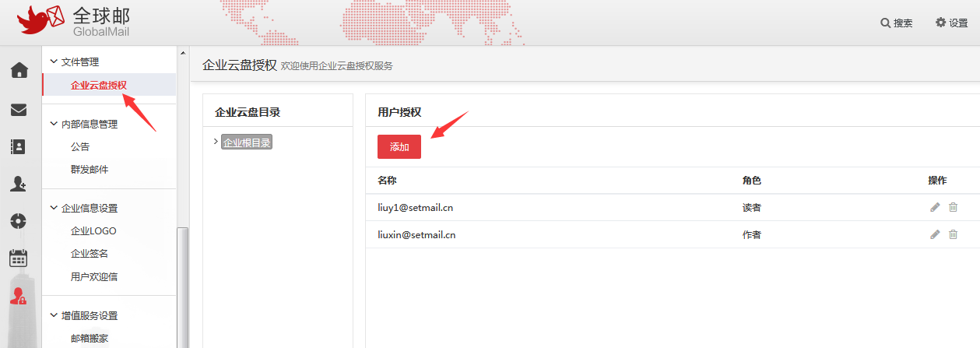Click the 名称 column header
The image size is (980, 348).
pyautogui.click(x=387, y=180)
